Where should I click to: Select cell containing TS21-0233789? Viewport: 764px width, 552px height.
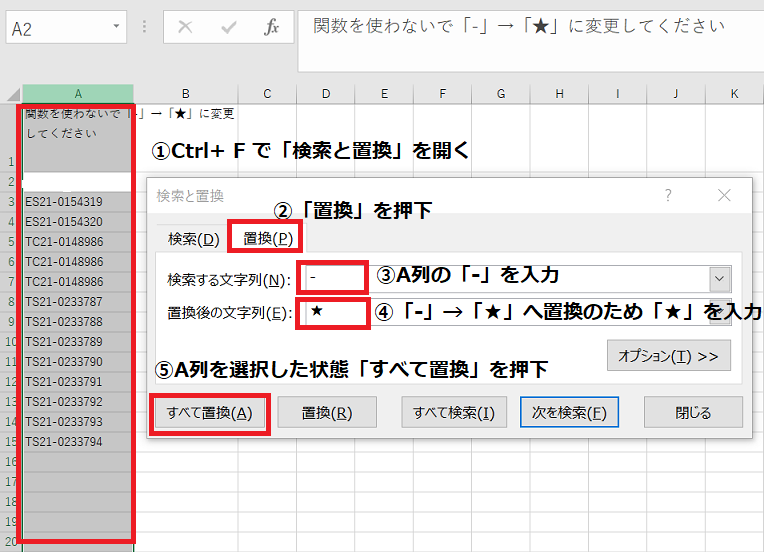[x=78, y=342]
